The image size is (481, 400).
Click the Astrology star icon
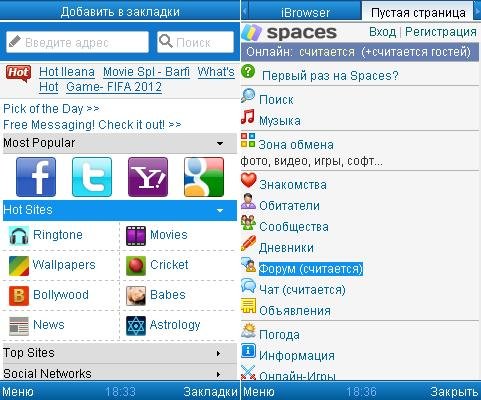tap(136, 326)
